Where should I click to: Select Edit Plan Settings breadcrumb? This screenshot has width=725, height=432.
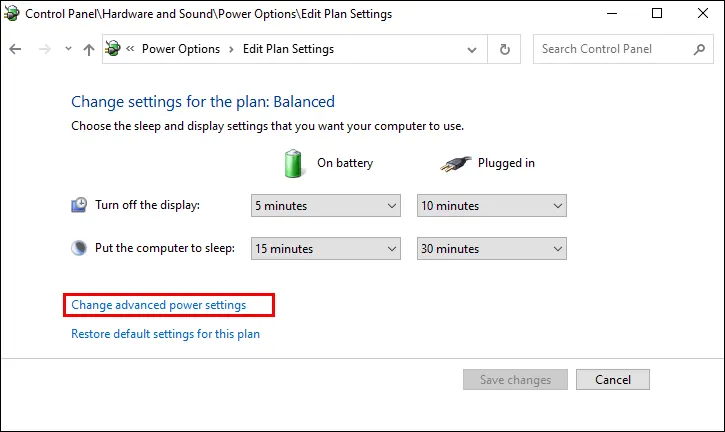pos(288,49)
